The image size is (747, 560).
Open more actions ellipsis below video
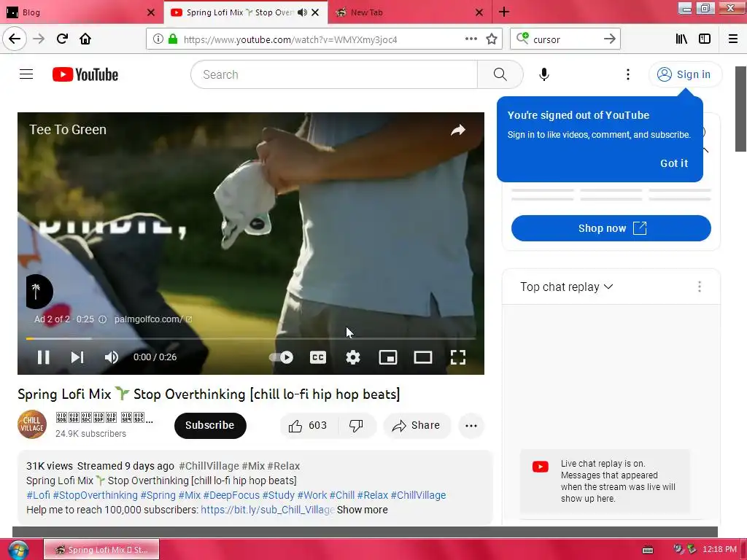pyautogui.click(x=471, y=425)
